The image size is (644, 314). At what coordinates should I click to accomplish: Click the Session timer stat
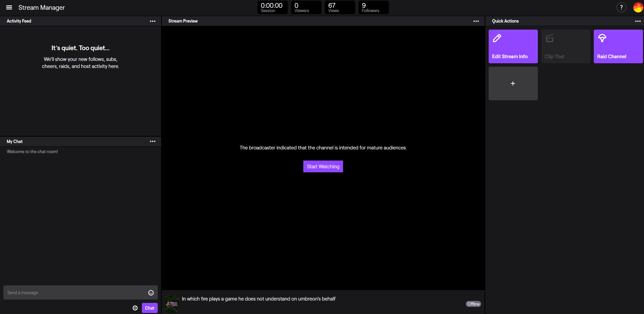[273, 7]
